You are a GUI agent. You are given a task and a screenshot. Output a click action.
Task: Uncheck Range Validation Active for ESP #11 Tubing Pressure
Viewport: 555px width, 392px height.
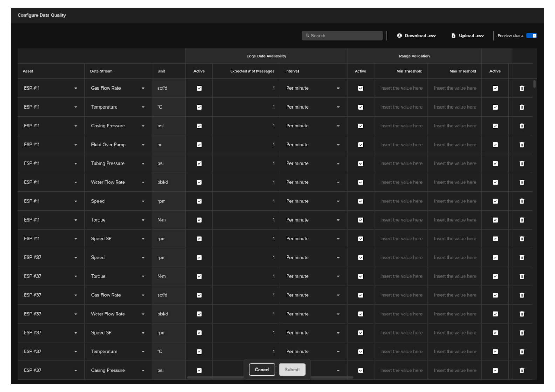(361, 163)
